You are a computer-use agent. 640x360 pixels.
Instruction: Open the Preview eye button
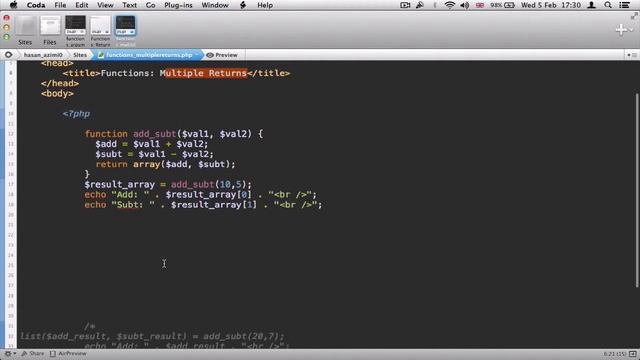(222, 55)
